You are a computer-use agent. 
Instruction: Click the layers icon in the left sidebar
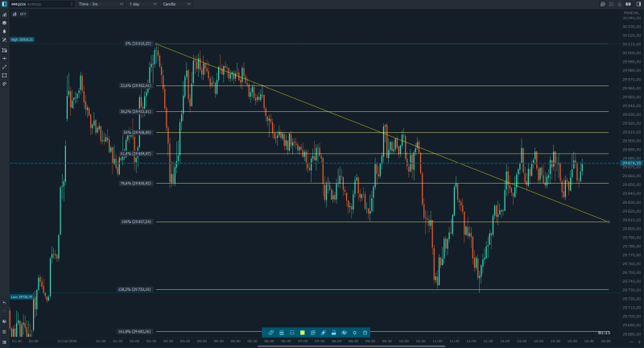click(x=5, y=23)
